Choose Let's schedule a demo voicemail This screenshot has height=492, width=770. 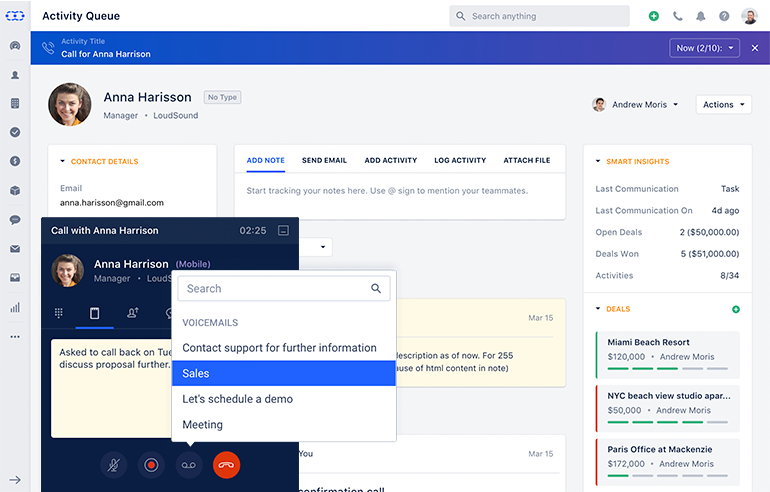pyautogui.click(x=284, y=399)
